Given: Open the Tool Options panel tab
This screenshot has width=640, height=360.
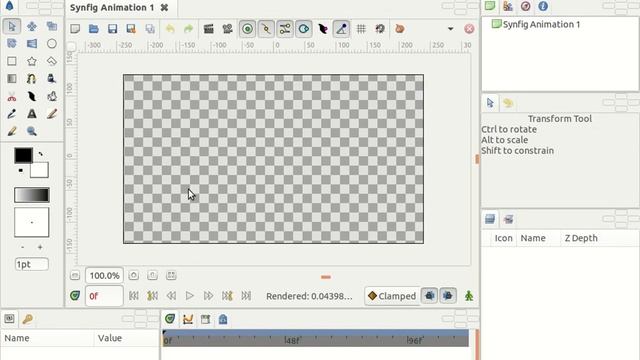Looking at the screenshot, I should click(x=490, y=103).
